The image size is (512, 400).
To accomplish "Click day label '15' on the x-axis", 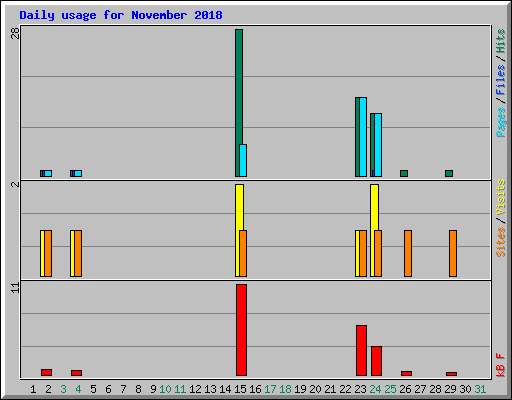I will point(240,389).
